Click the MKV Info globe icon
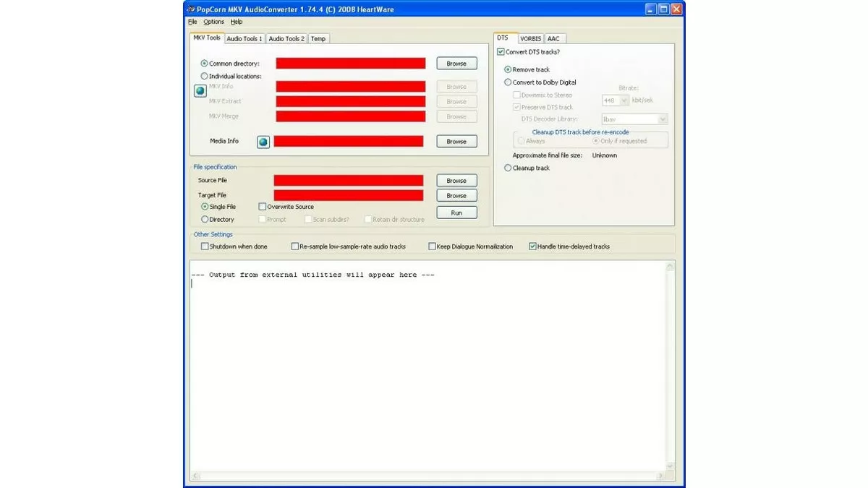The image size is (868, 488). point(200,90)
